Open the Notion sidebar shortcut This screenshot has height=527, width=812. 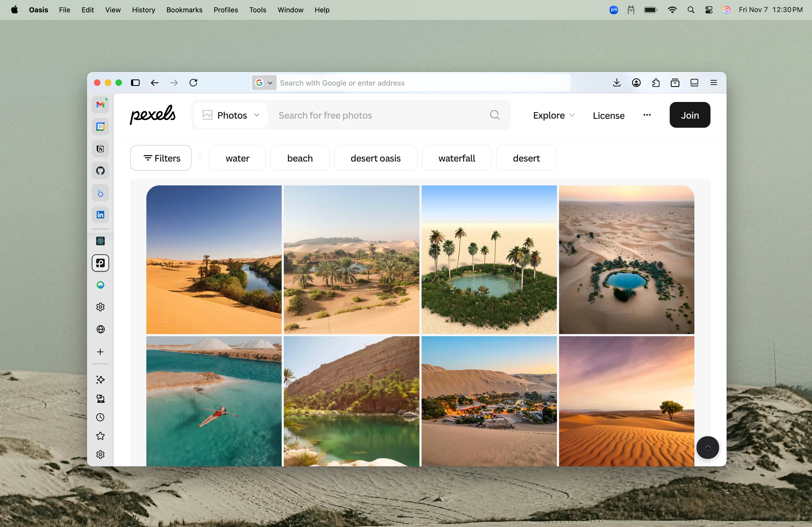click(100, 149)
